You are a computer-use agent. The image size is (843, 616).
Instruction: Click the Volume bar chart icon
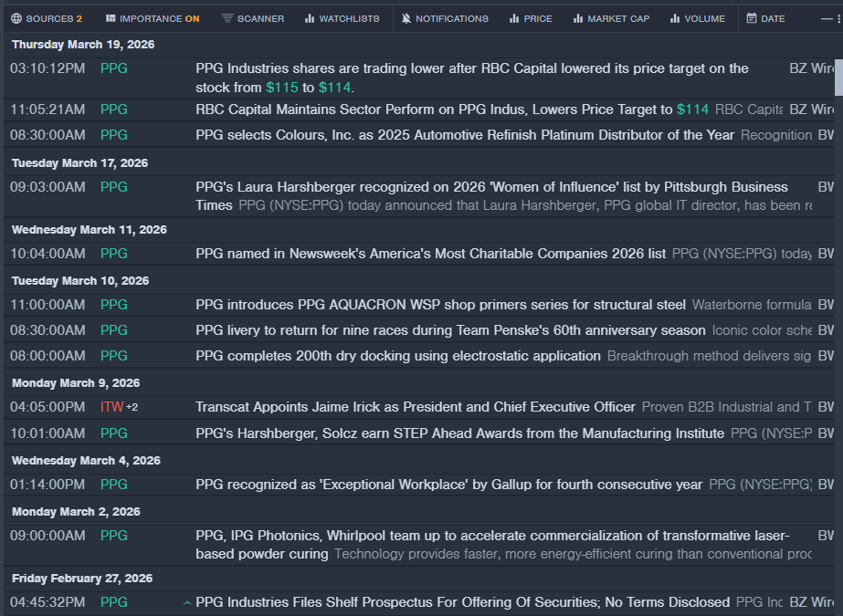pos(675,19)
